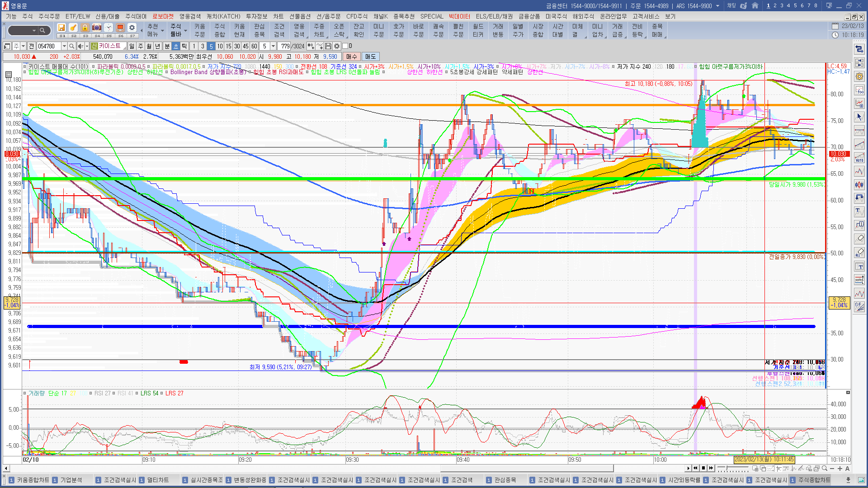Click the chart zoom magnifier icon

point(825,469)
